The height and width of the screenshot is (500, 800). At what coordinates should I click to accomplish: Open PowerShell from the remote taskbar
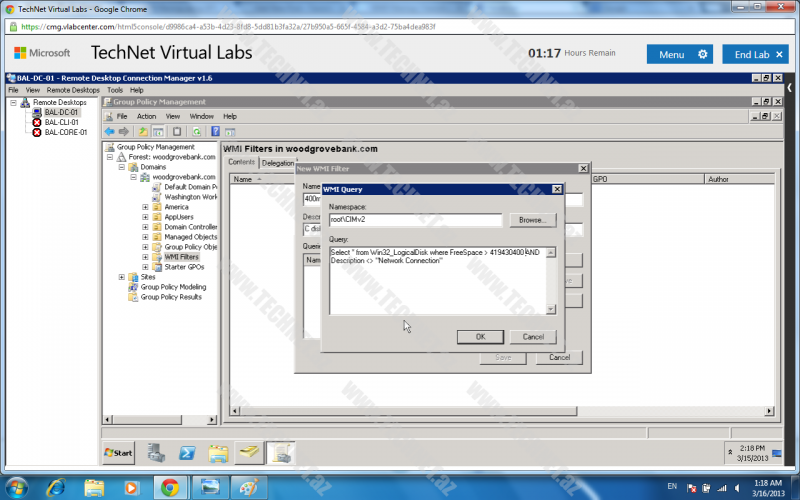point(186,453)
